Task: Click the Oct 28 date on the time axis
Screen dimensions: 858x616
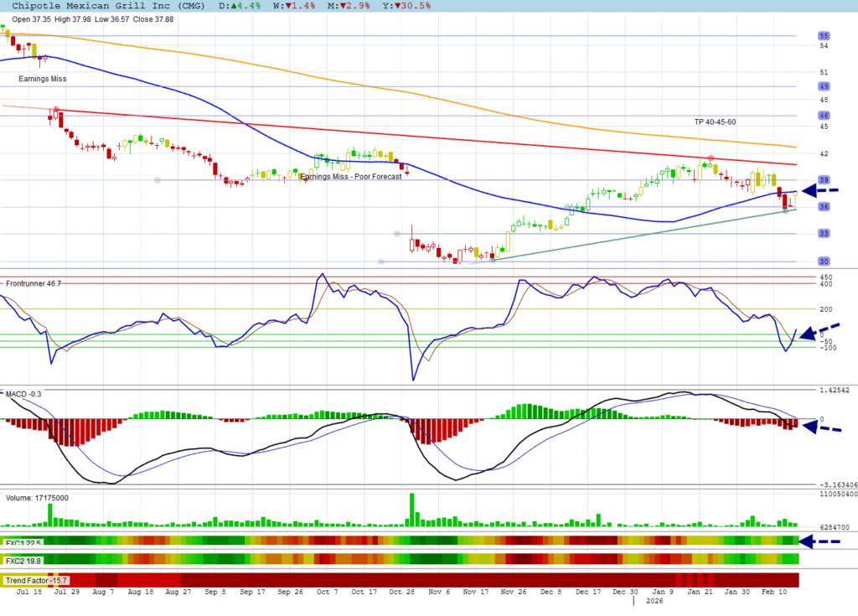Action: tap(401, 592)
